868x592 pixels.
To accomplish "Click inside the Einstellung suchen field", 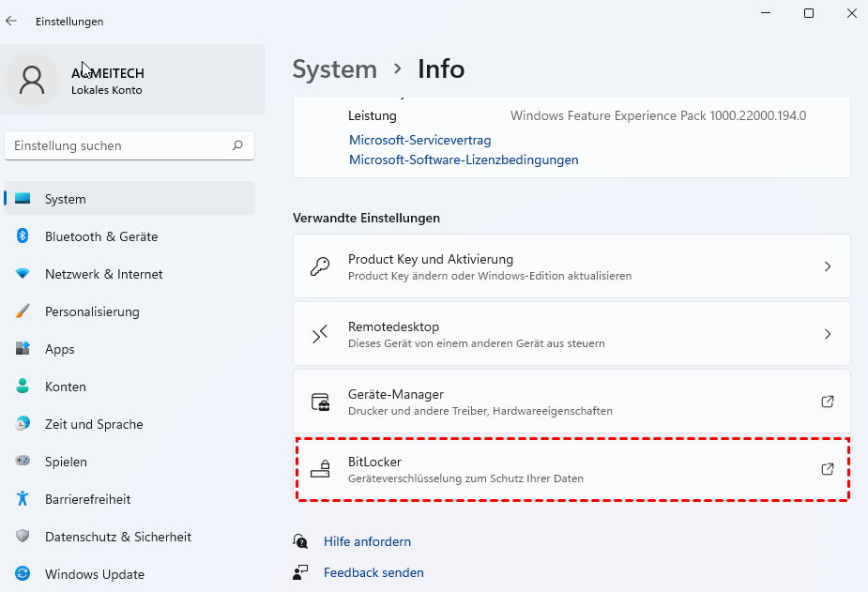I will [x=117, y=145].
